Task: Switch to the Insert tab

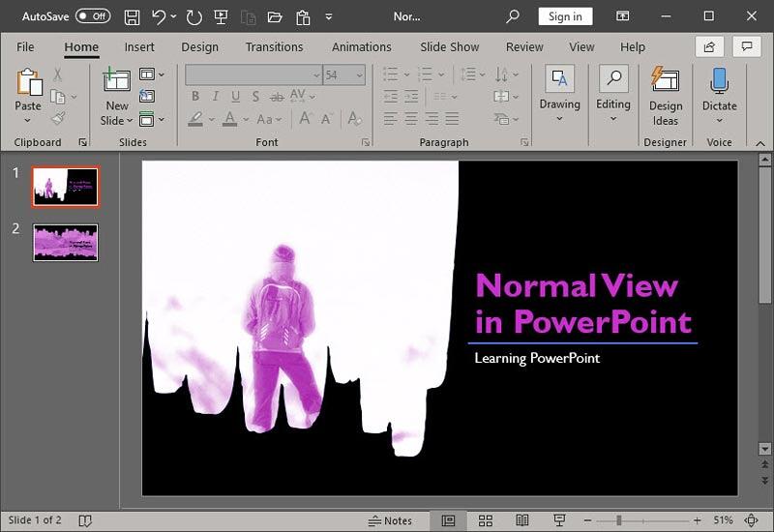Action: pyautogui.click(x=139, y=46)
